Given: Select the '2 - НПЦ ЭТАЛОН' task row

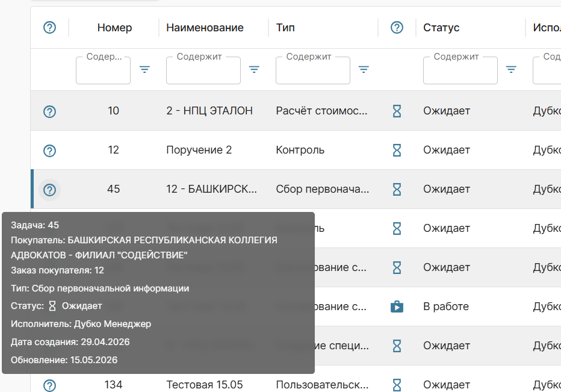Looking at the screenshot, I should tap(296, 111).
